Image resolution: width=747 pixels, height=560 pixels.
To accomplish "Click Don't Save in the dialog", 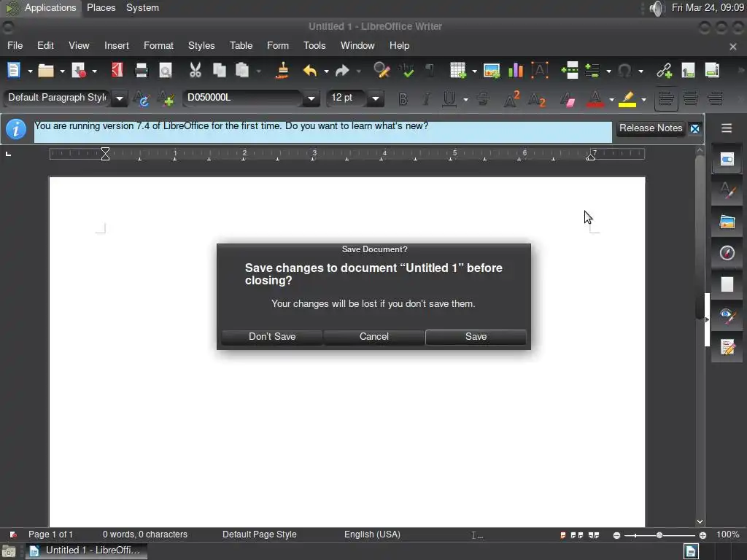I will tap(272, 337).
